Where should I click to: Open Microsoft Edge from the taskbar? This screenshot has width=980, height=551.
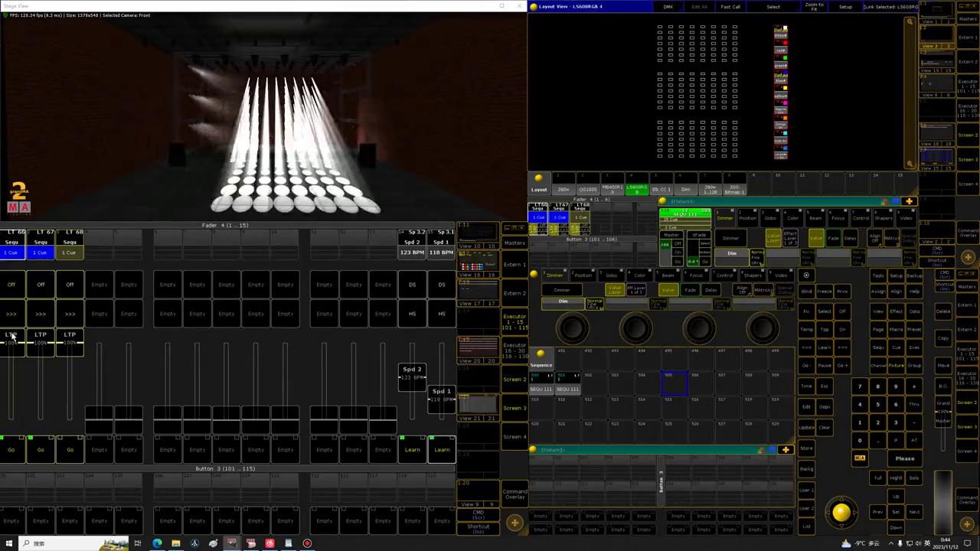tap(157, 543)
